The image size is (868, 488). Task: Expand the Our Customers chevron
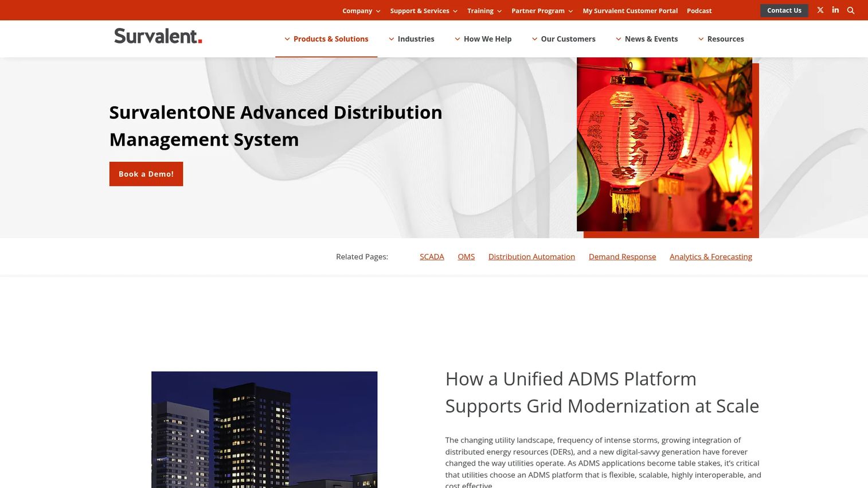[535, 39]
